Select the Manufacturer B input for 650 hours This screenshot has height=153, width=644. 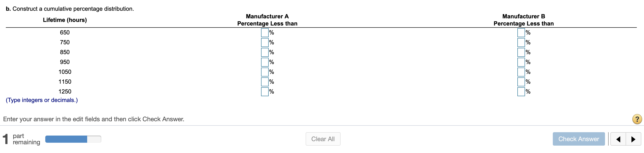(521, 32)
